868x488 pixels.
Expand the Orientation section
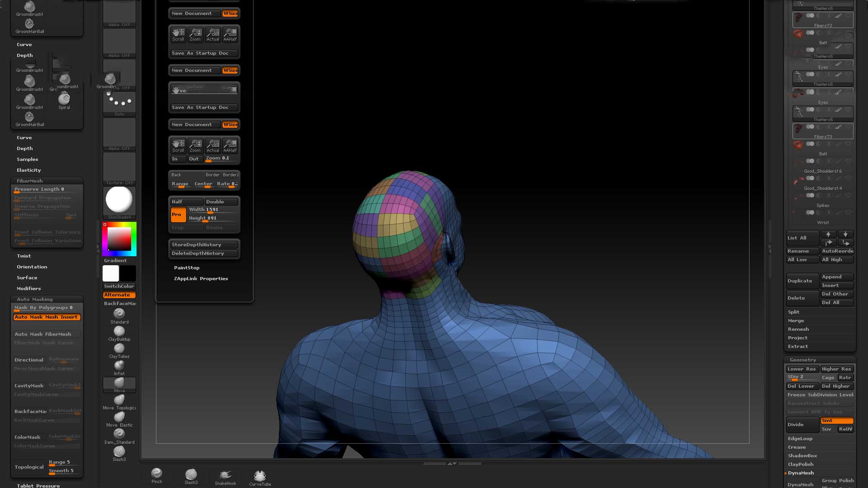tap(32, 267)
